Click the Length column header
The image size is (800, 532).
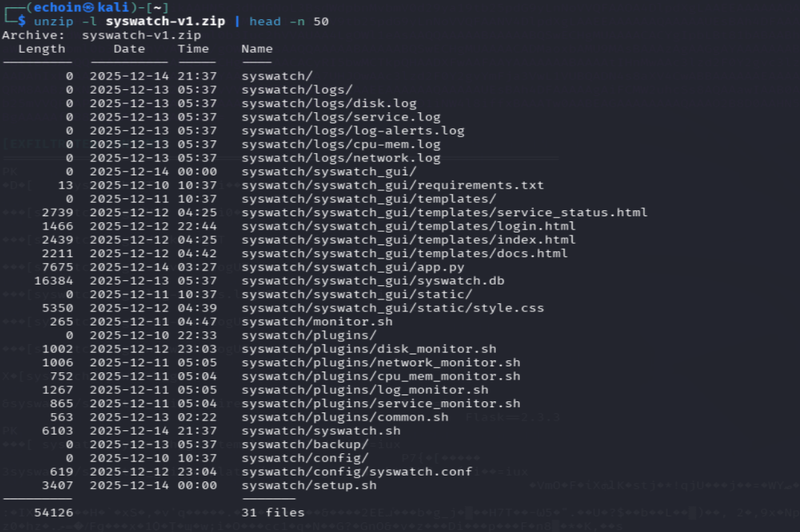click(42, 49)
